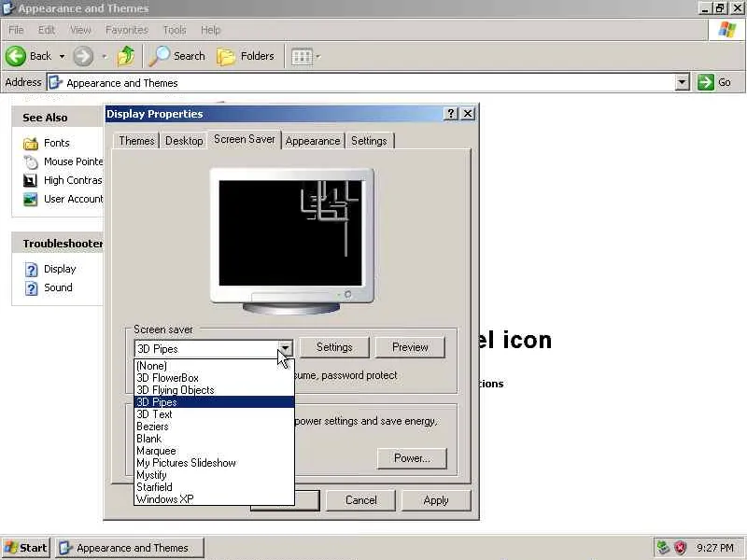This screenshot has height=560, width=747.
Task: Select (None) in the screen saver list
Action: [x=215, y=366]
